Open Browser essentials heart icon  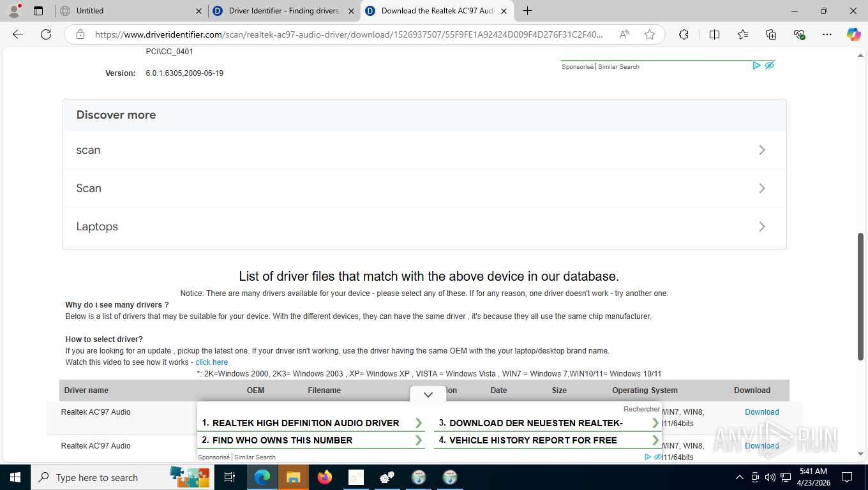799,34
